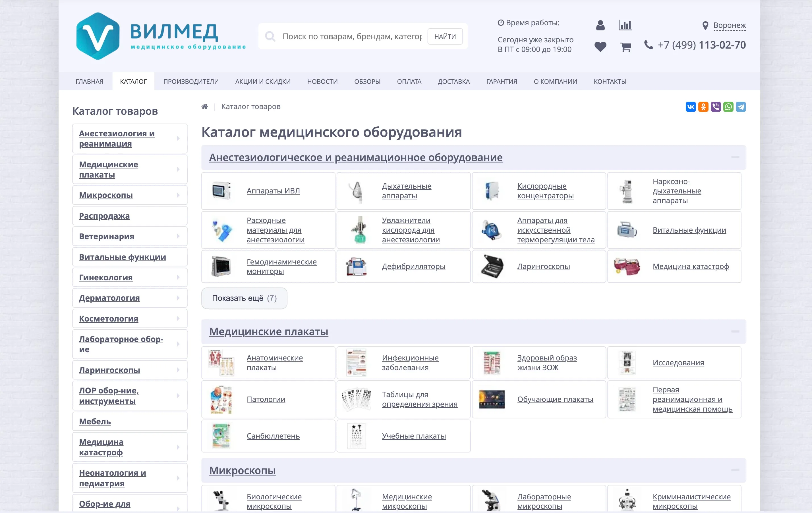Image resolution: width=812 pixels, height=513 pixels.
Task: Click the Санбюллетень poster image
Action: 221,436
